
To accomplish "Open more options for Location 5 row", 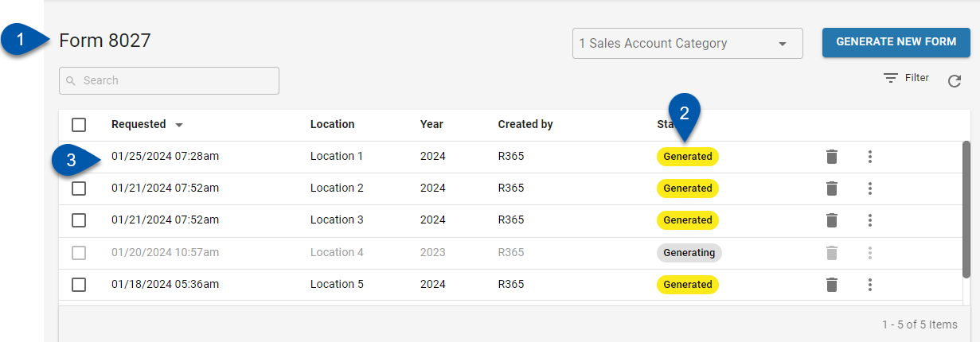I will [x=870, y=284].
